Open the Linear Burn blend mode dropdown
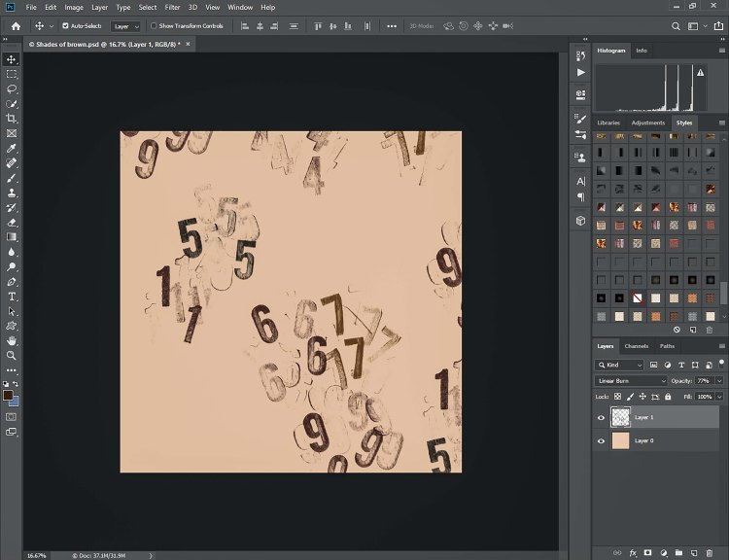 coord(631,381)
